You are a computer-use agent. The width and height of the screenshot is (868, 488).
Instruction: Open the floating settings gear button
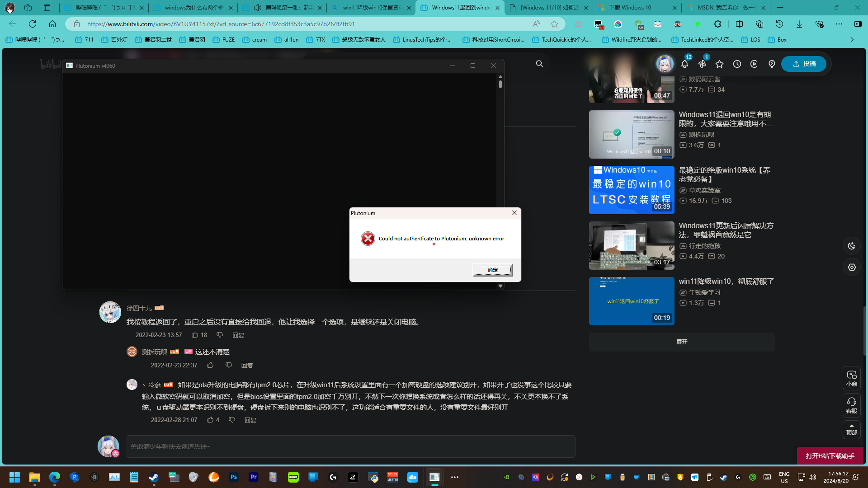[x=852, y=267]
